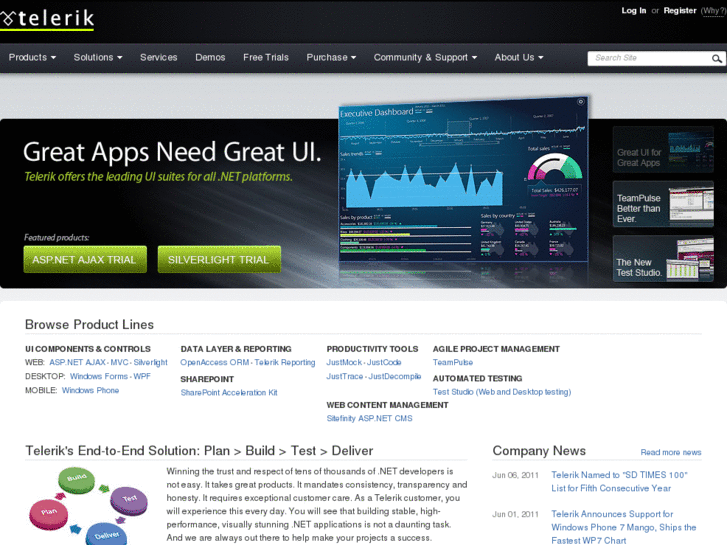Click the Build circle in the diagram
727x545 pixels.
pyautogui.click(x=77, y=480)
